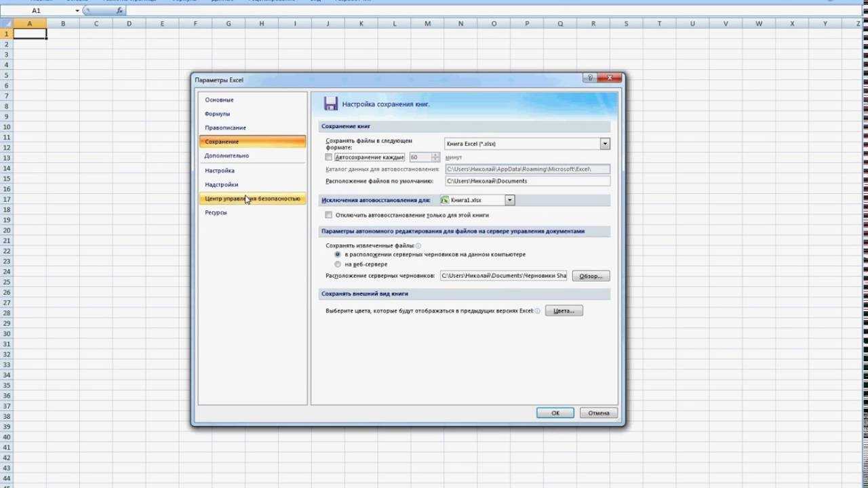Viewport: 868px width, 488px height.
Task: Select the 'на веб-сервере' radio option
Action: (x=338, y=264)
